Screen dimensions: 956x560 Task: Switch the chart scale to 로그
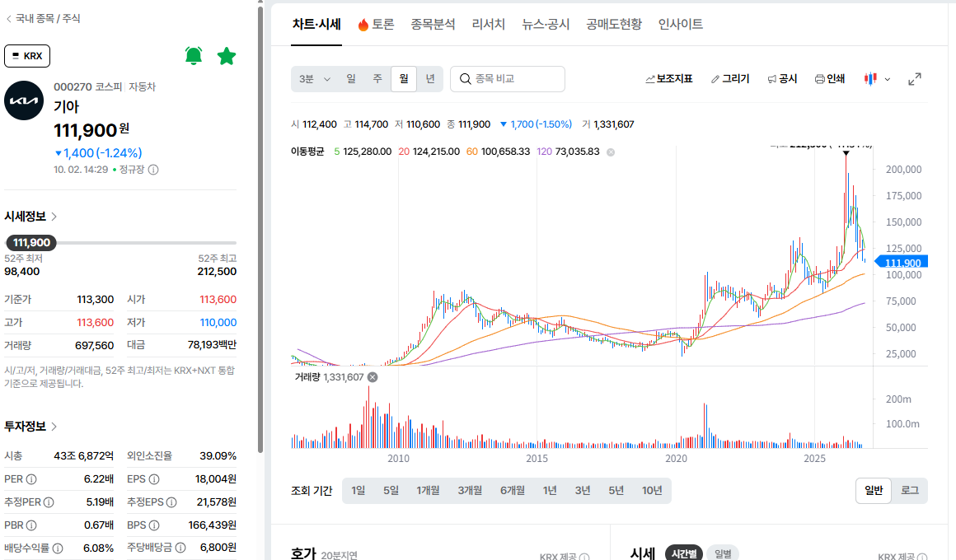910,491
